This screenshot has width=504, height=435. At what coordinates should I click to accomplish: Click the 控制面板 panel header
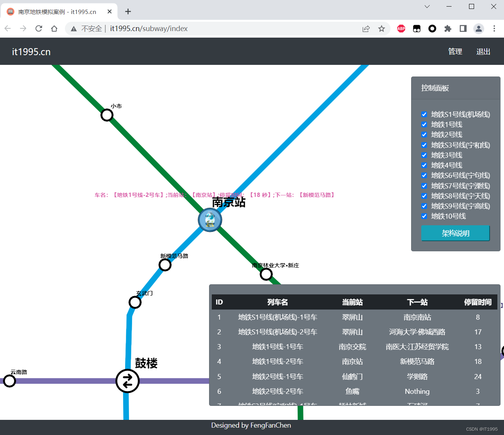click(x=456, y=88)
